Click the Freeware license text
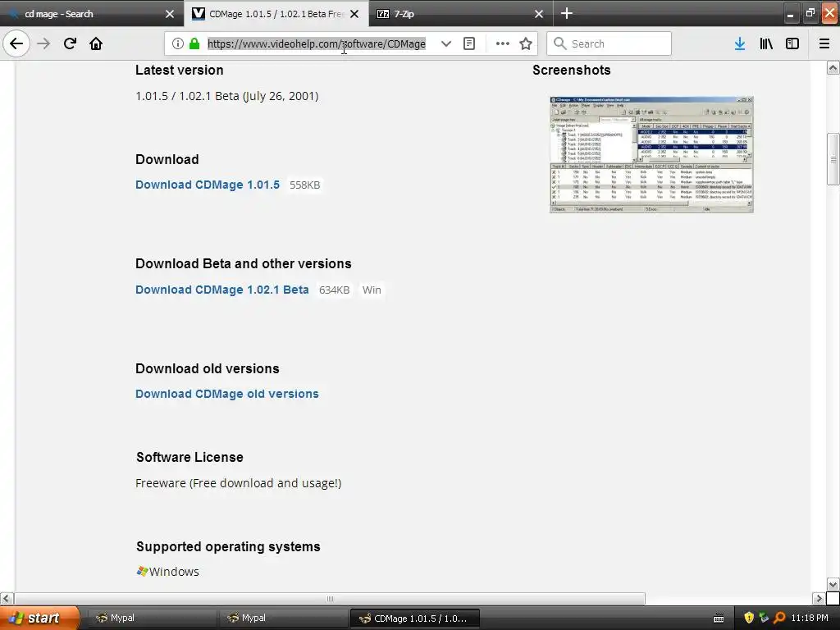Image resolution: width=840 pixels, height=630 pixels. [239, 483]
